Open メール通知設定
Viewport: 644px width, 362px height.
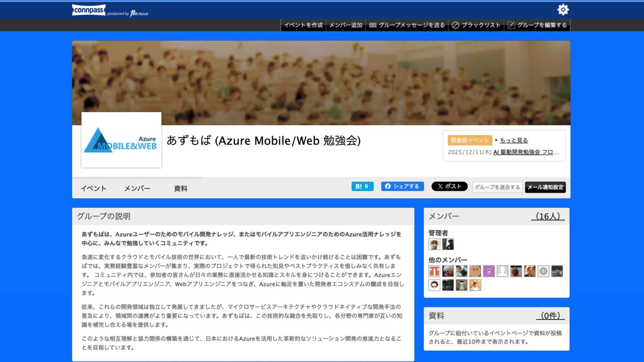(545, 187)
